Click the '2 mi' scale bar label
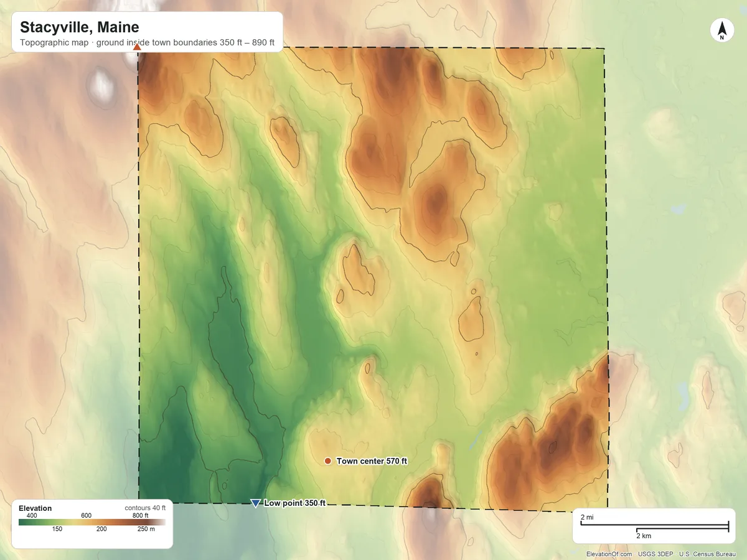747x560 pixels. [x=587, y=518]
